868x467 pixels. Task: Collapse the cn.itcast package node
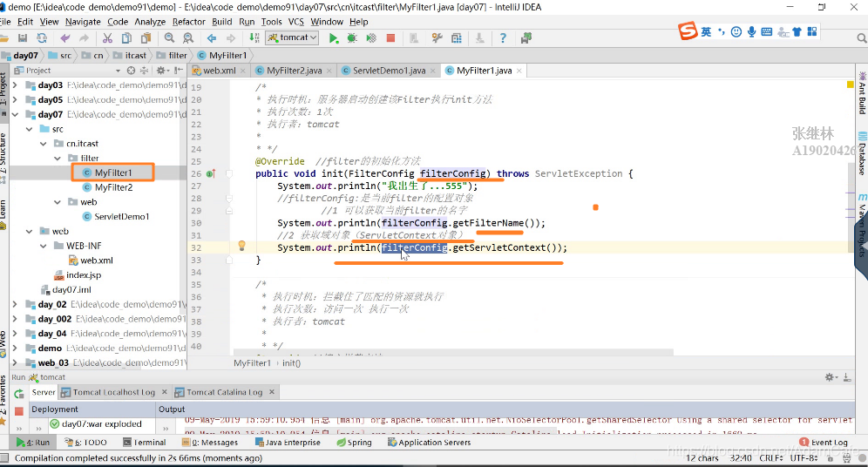tap(44, 144)
